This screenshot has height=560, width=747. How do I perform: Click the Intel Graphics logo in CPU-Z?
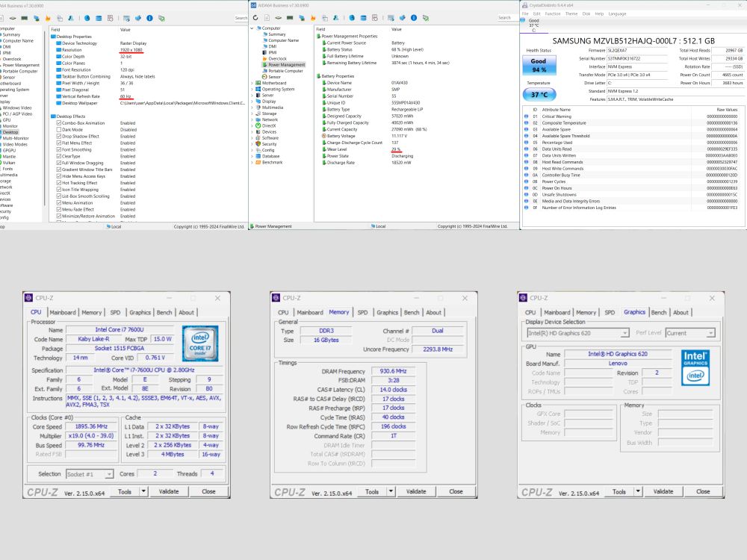point(695,367)
